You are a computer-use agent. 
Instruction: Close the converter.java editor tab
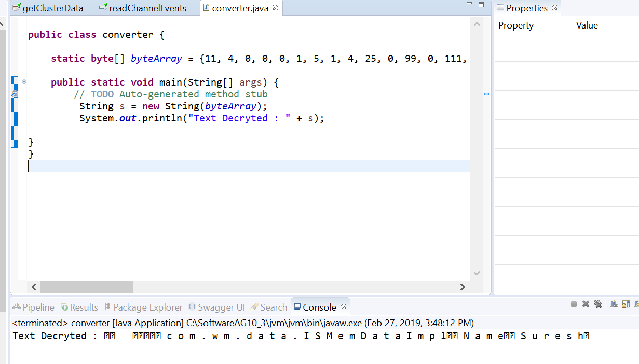pyautogui.click(x=276, y=7)
